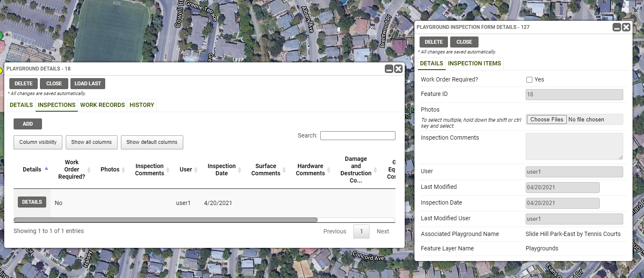This screenshot has width=644, height=278.
Task: Sort table by Surface Comments column
Action: click(x=267, y=169)
